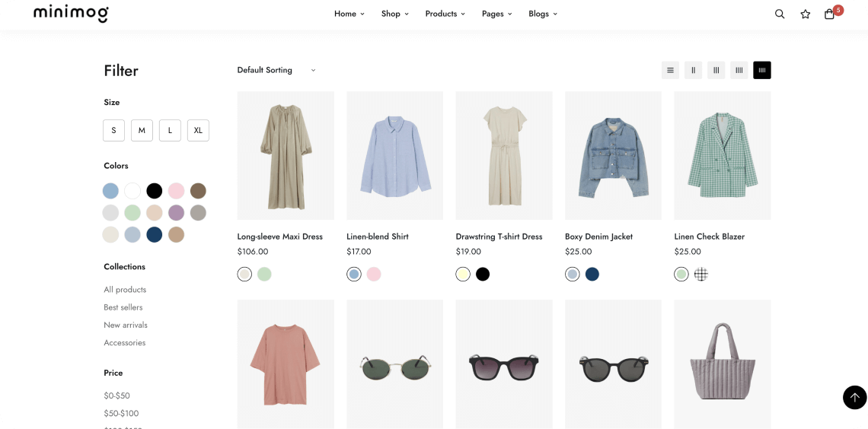
Task: Pick green variant of Maxi Dress
Action: click(x=265, y=274)
